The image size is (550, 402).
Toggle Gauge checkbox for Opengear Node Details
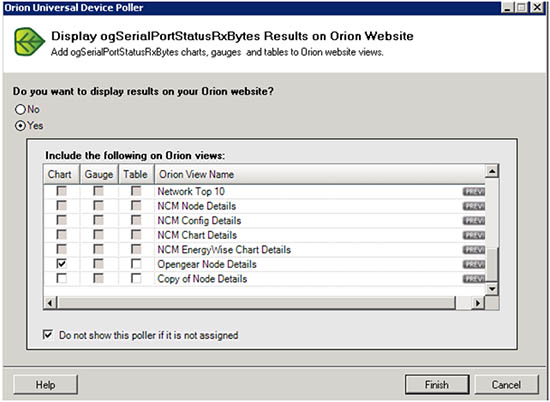(x=99, y=264)
